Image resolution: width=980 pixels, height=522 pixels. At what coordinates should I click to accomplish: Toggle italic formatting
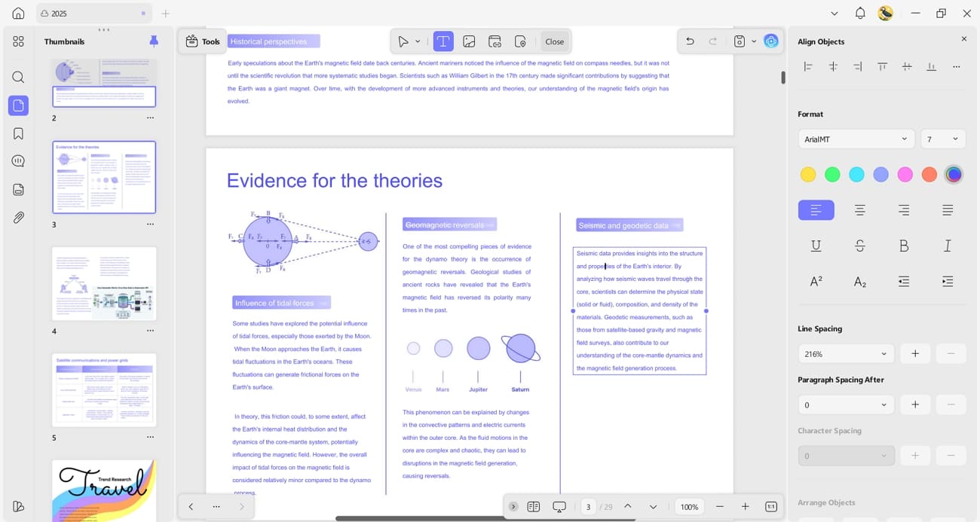coord(948,246)
